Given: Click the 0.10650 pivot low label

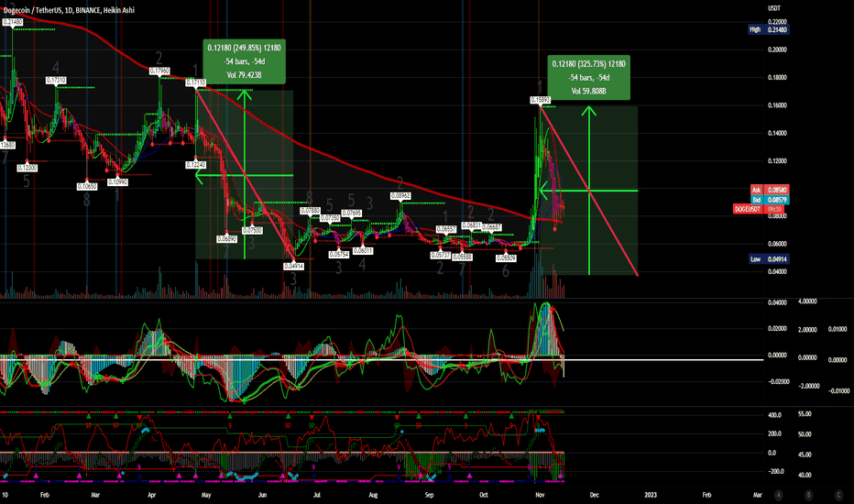Looking at the screenshot, I should coord(87,186).
